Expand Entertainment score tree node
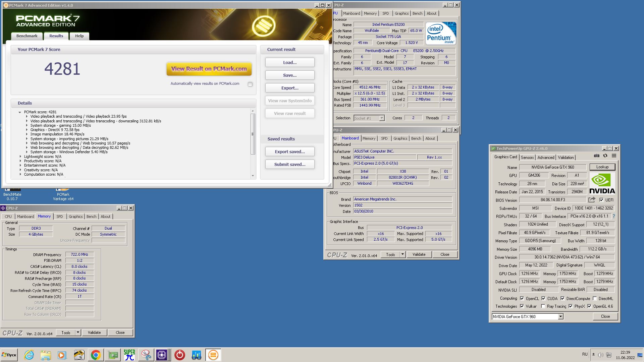Viewport: 644px width, 362px height. click(x=20, y=165)
